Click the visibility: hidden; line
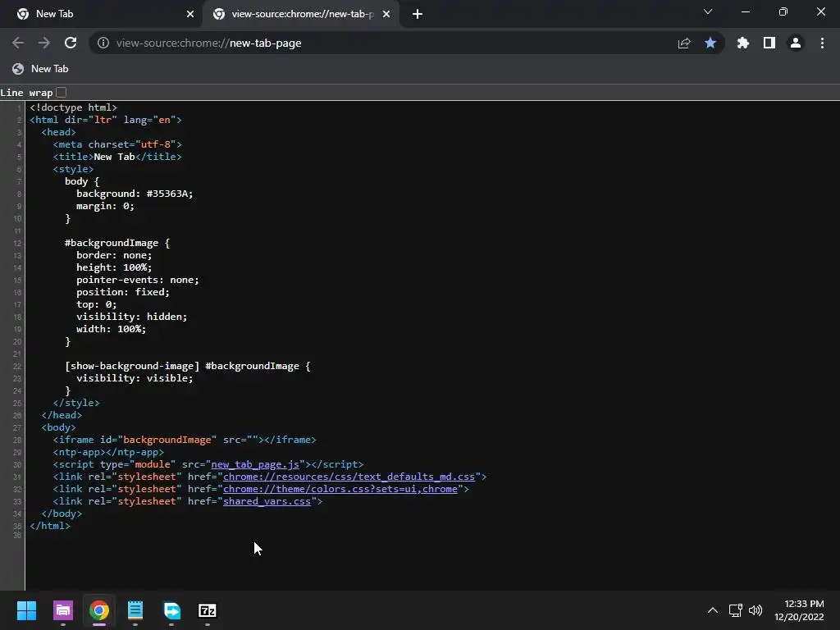840x630 pixels. (x=132, y=317)
